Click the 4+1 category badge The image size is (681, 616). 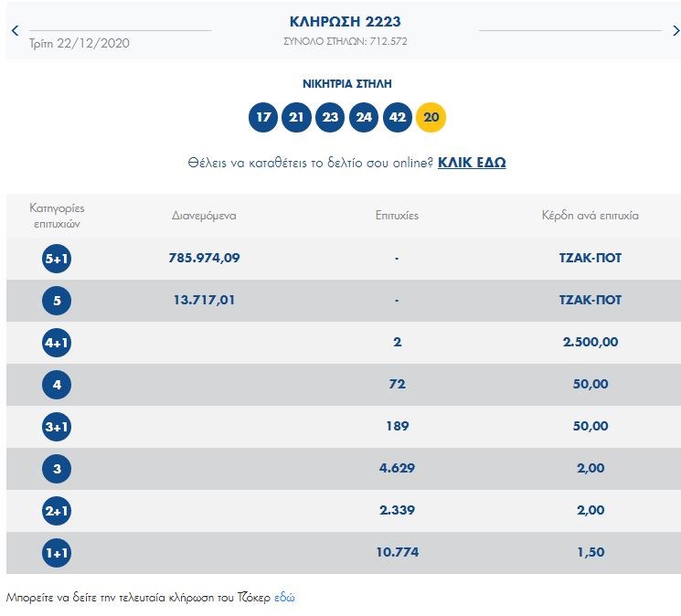[57, 343]
